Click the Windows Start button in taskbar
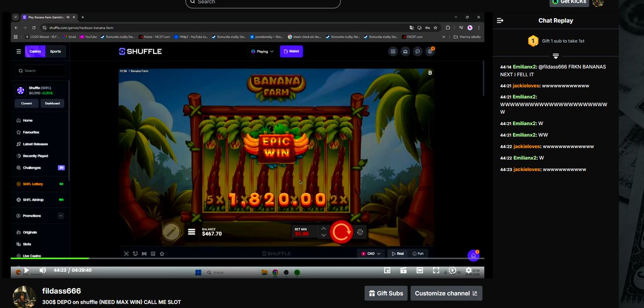The image size is (644, 308). tap(198, 273)
